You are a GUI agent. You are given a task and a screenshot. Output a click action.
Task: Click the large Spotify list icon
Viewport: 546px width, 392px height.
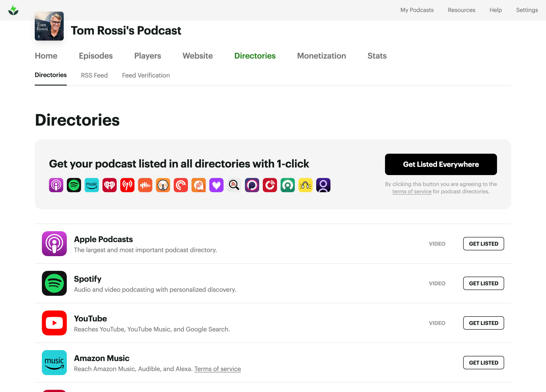pos(54,283)
